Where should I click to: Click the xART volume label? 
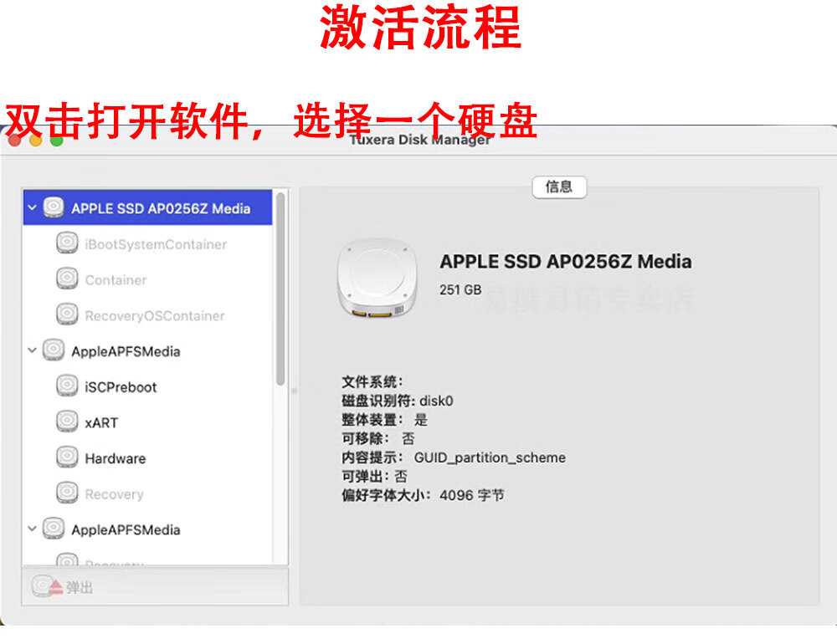coord(101,423)
